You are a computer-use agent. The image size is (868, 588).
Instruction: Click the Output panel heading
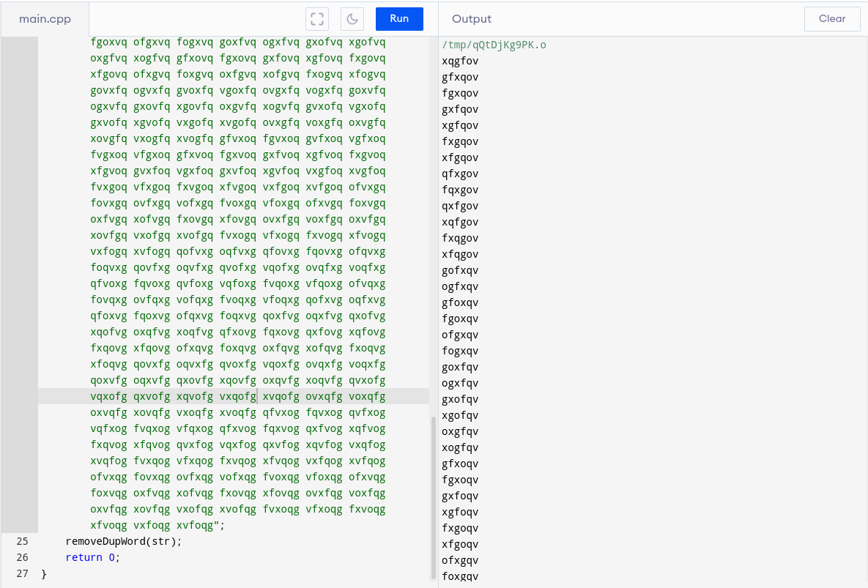(472, 19)
